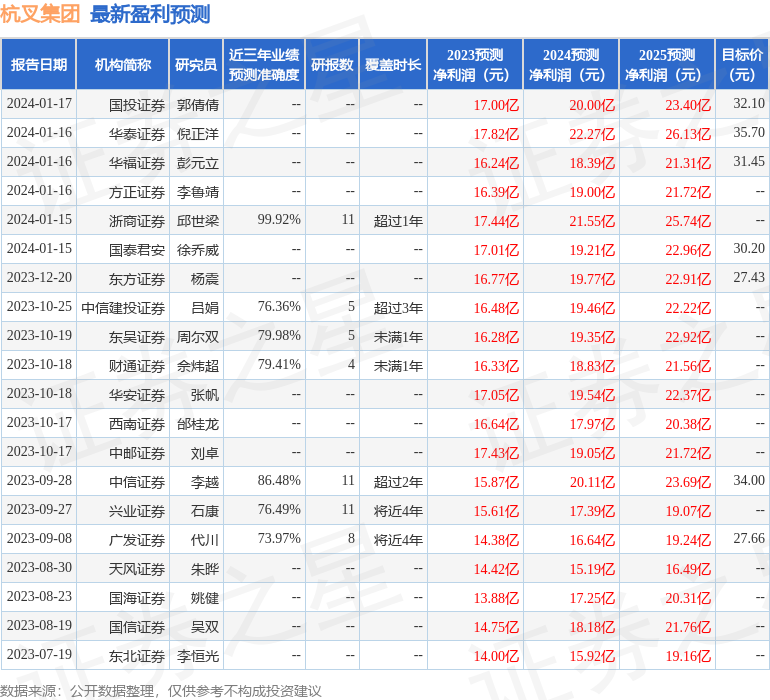Click the 2024预测净利润 column header
This screenshot has height=700, width=770.
pyautogui.click(x=571, y=64)
